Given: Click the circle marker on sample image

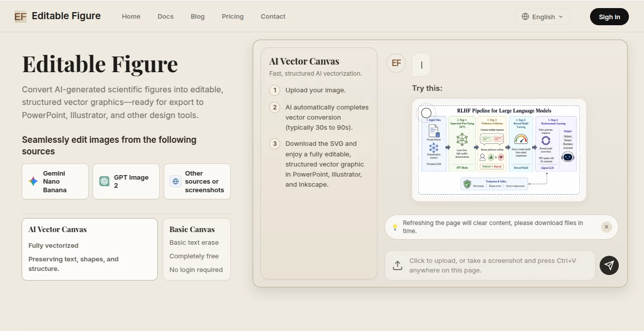Looking at the screenshot, I should (426, 113).
